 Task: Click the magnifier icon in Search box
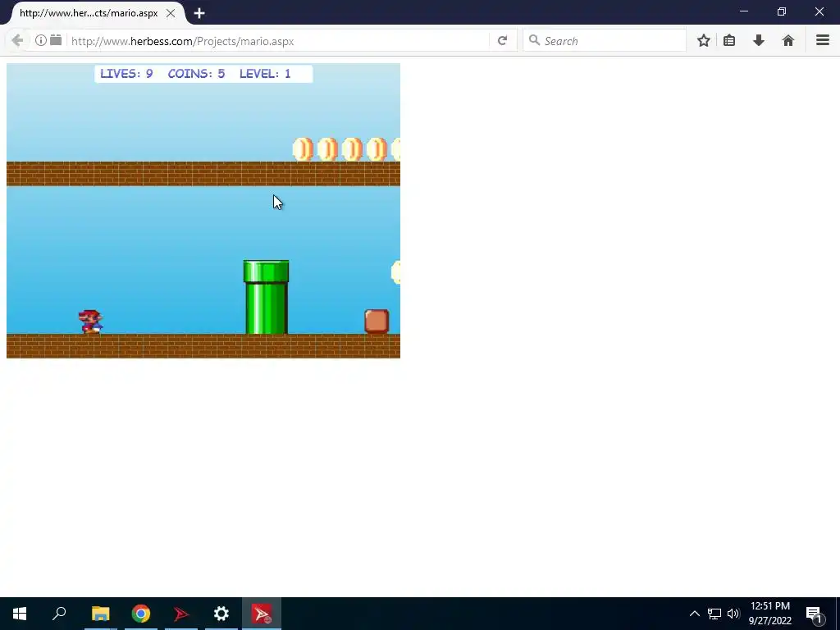tap(533, 40)
